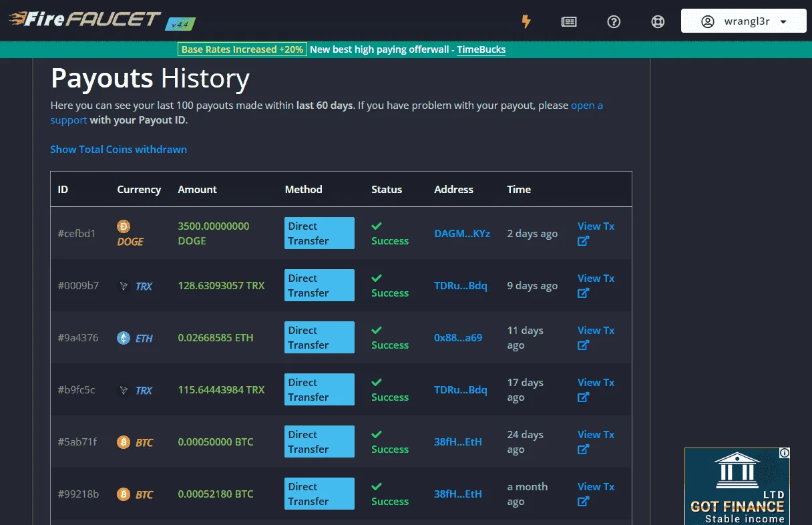Open View Tx for payout #9a4376
The height and width of the screenshot is (525, 812).
coord(596,337)
